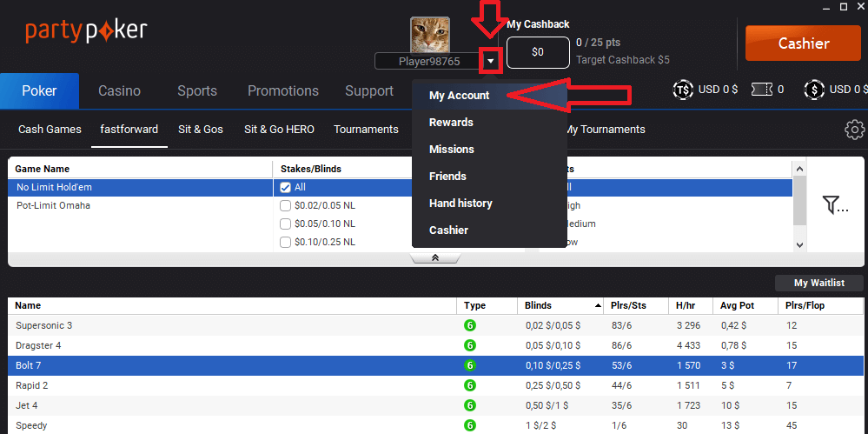The width and height of the screenshot is (868, 434).
Task: Uncheck the All stakes checkbox
Action: coord(286,187)
